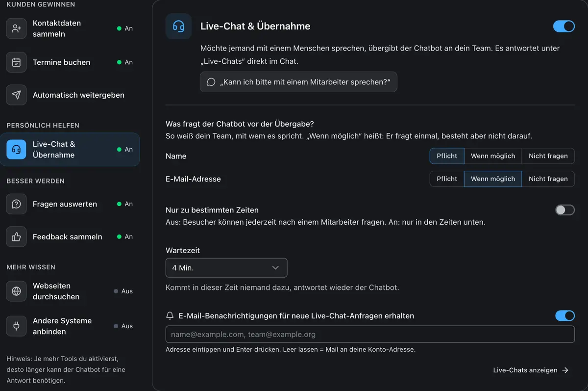Image resolution: width=588 pixels, height=391 pixels.
Task: Click the Kontaktdaten sammeln person icon
Action: (16, 28)
